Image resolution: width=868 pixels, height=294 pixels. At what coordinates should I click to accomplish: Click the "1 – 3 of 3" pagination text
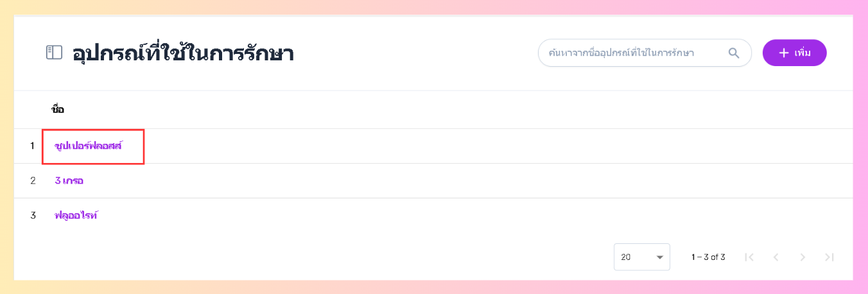[x=708, y=257]
